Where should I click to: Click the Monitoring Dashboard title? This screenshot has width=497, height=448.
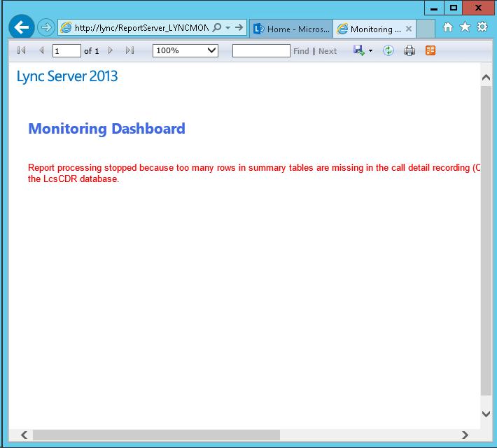coord(107,129)
